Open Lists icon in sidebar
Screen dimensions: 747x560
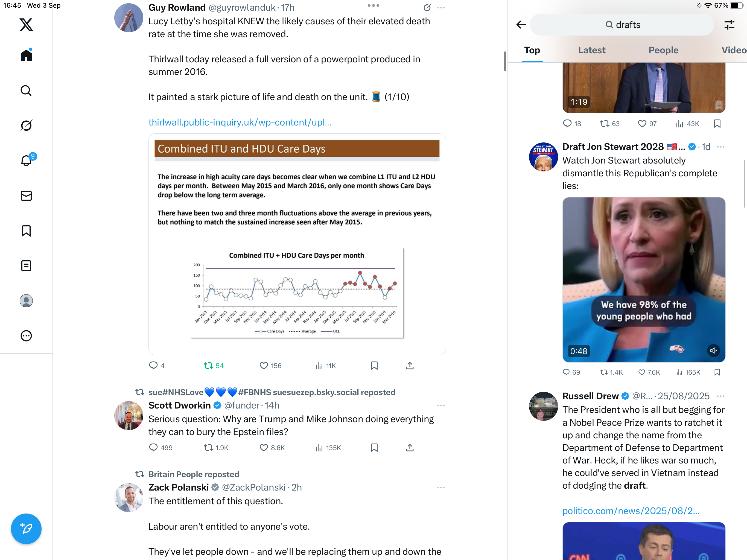pyautogui.click(x=26, y=266)
